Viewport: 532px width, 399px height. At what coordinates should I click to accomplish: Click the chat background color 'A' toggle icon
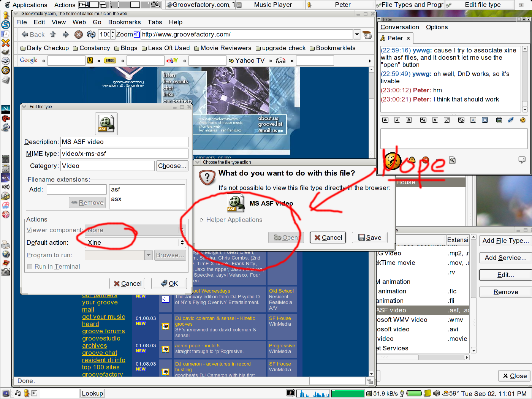(485, 120)
